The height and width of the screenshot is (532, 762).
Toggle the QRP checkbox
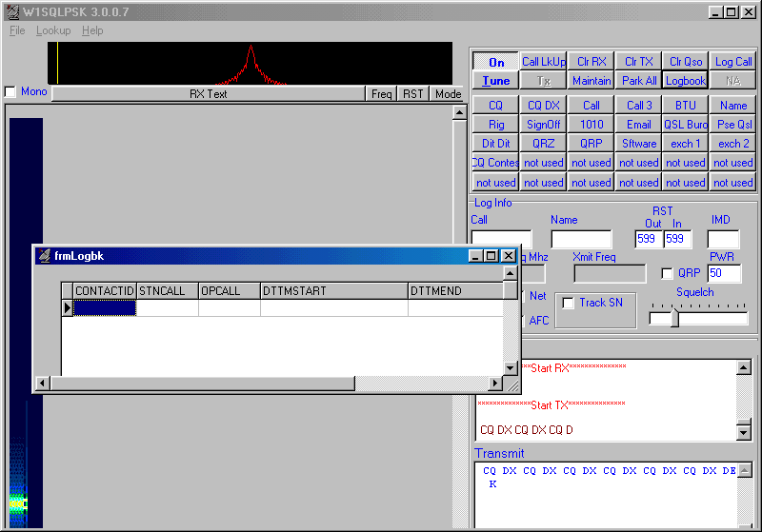[x=668, y=273]
